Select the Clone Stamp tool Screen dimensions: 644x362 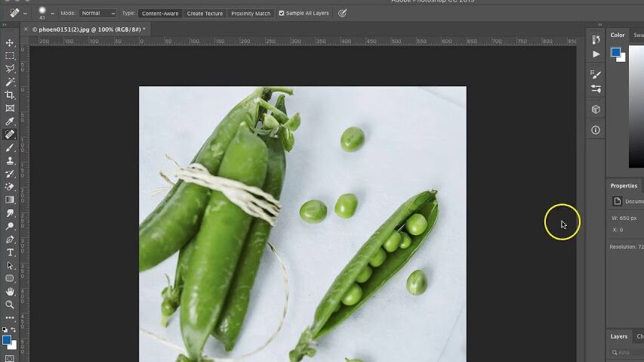pyautogui.click(x=10, y=161)
